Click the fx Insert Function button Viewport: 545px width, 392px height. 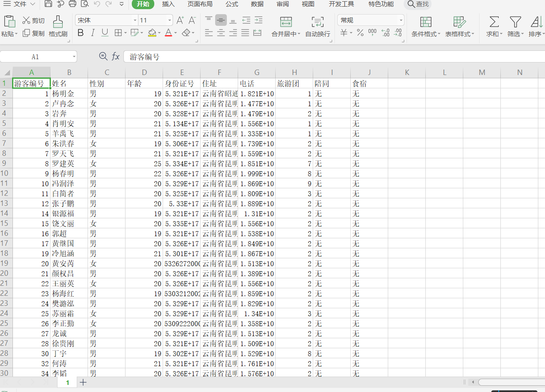(116, 56)
